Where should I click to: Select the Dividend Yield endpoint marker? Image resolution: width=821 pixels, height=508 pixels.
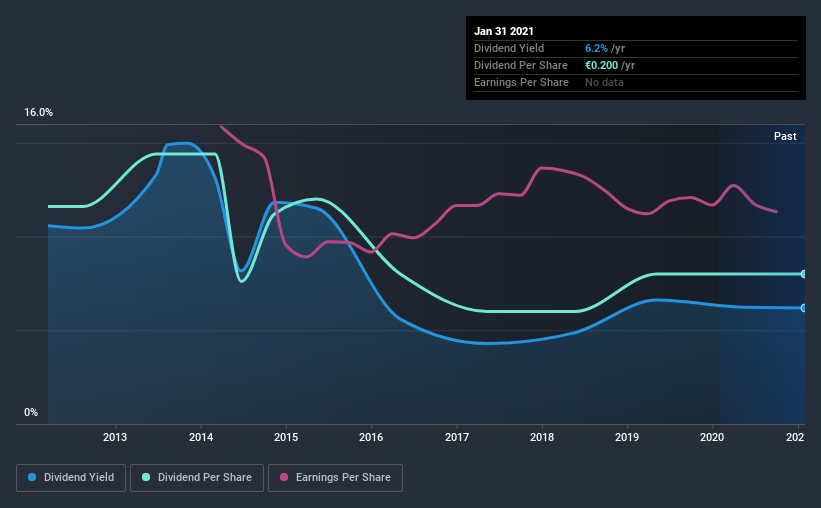point(803,308)
